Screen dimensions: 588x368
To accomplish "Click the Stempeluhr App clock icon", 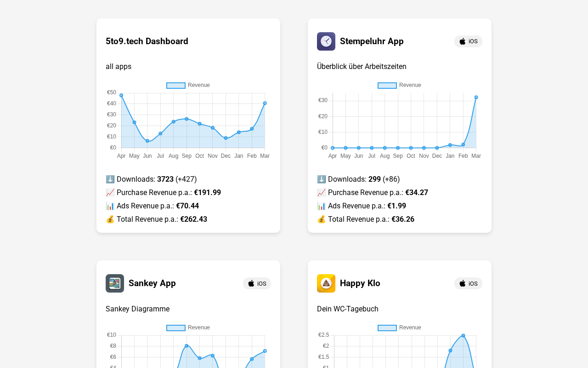I will (326, 41).
